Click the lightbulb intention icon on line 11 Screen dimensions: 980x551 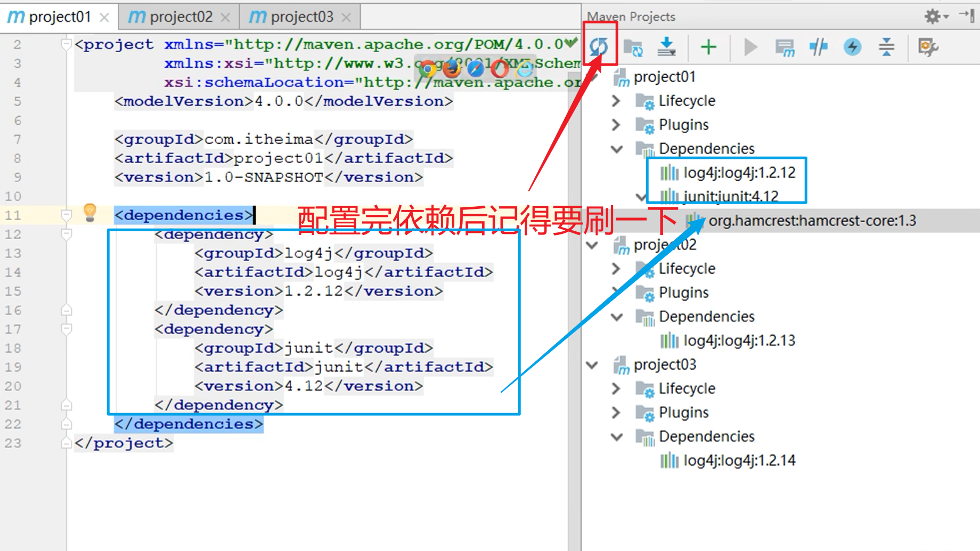[x=90, y=213]
